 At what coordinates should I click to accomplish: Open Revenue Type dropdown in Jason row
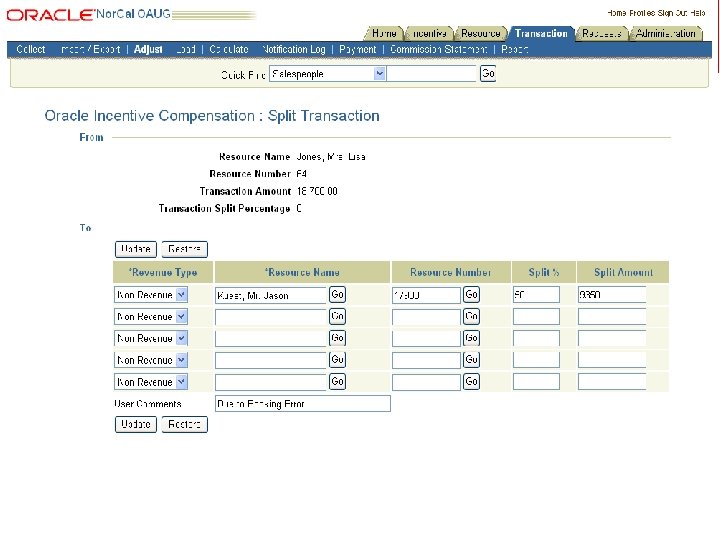pyautogui.click(x=151, y=295)
